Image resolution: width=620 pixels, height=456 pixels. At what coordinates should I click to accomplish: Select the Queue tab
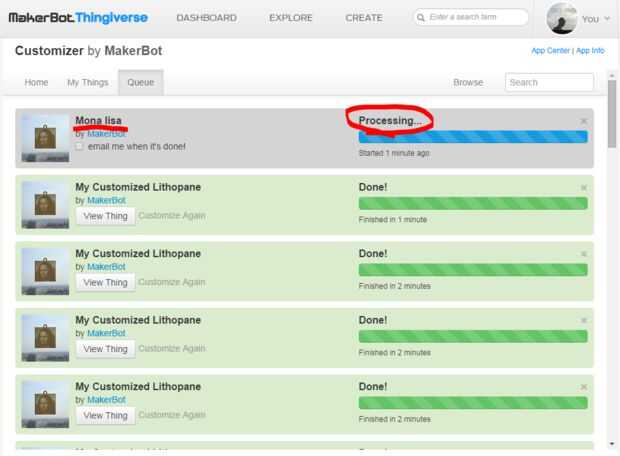click(x=141, y=82)
